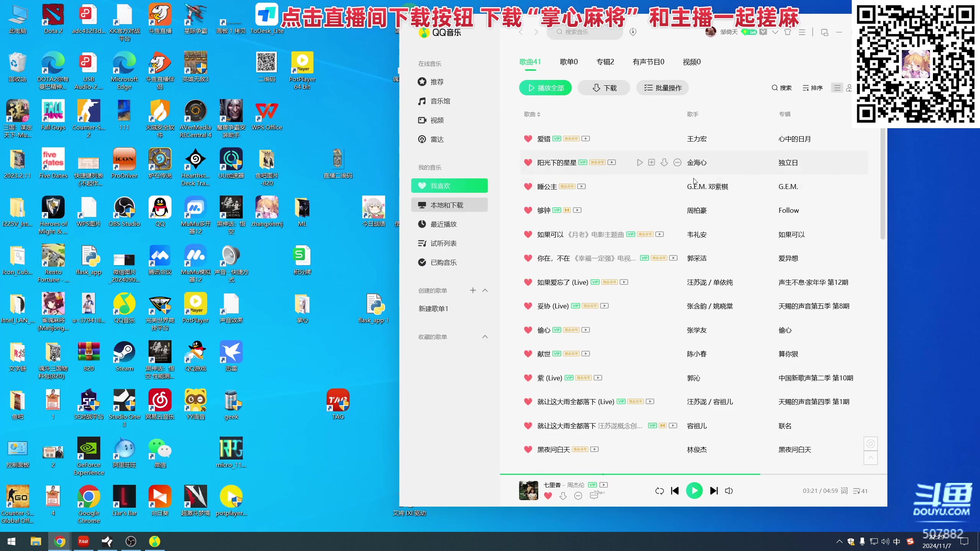
Task: Open the account dropdown arrow near 邹倚天
Action: (x=775, y=32)
